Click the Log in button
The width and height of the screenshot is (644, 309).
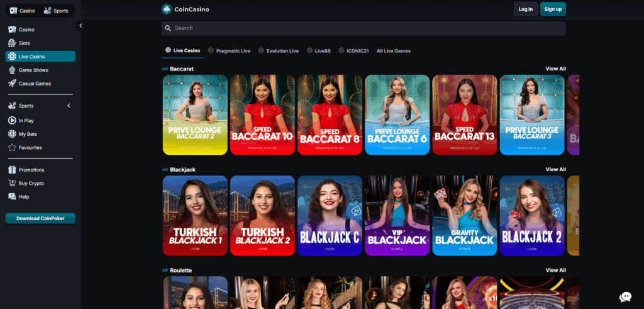[526, 9]
